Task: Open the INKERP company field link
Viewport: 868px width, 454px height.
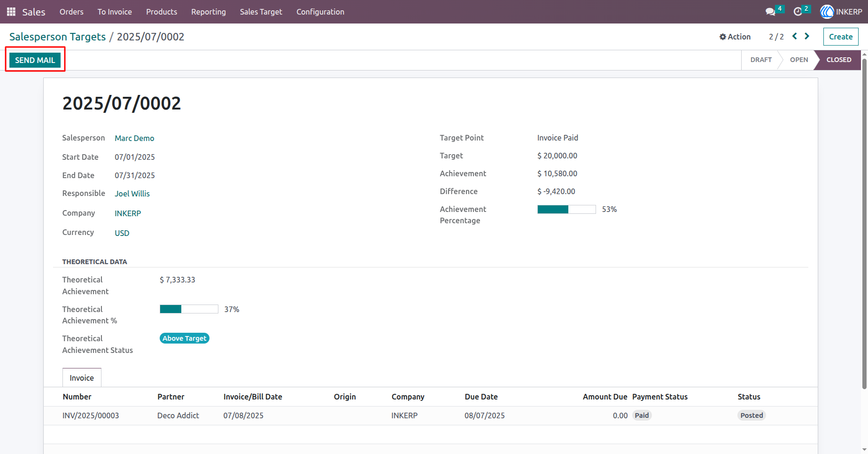Action: click(x=128, y=213)
